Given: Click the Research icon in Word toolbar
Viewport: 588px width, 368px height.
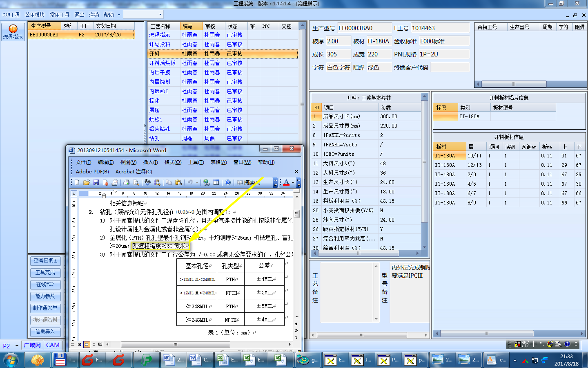Looking at the screenshot, I should point(157,182).
